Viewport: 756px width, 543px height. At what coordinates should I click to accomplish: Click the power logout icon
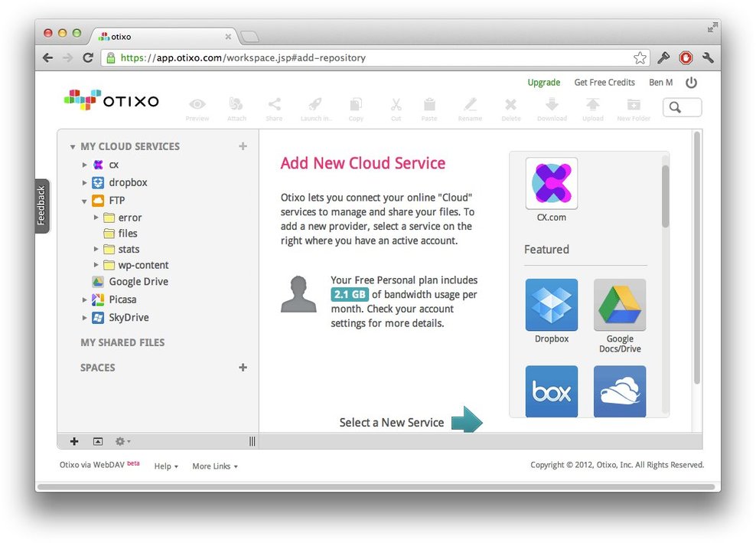(691, 83)
